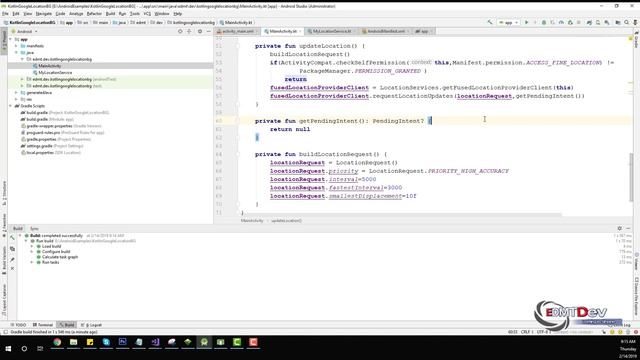Expand the Configure build node
The height and width of the screenshot is (360, 640).
coord(32,251)
